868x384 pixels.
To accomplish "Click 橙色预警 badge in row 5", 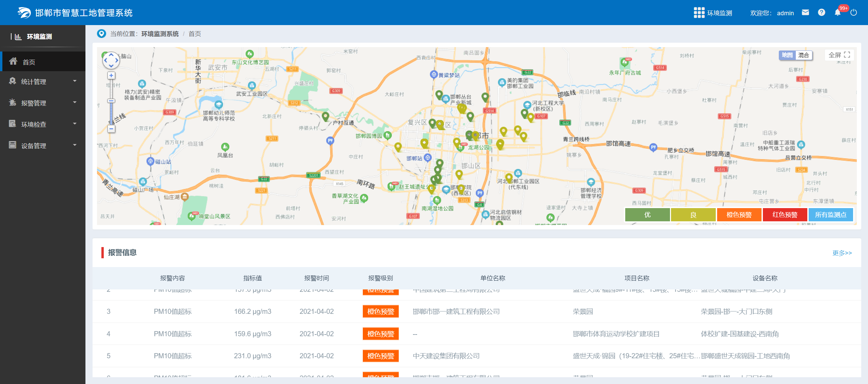I will (x=380, y=356).
